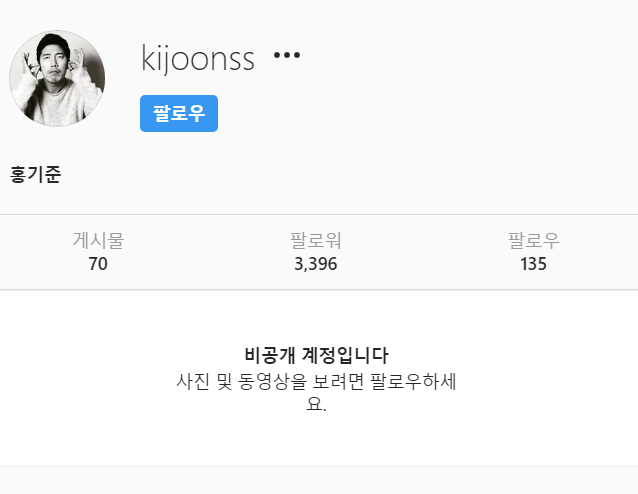This screenshot has height=494, width=638.
Task: Open the 게시물 posts label
Action: click(x=98, y=240)
